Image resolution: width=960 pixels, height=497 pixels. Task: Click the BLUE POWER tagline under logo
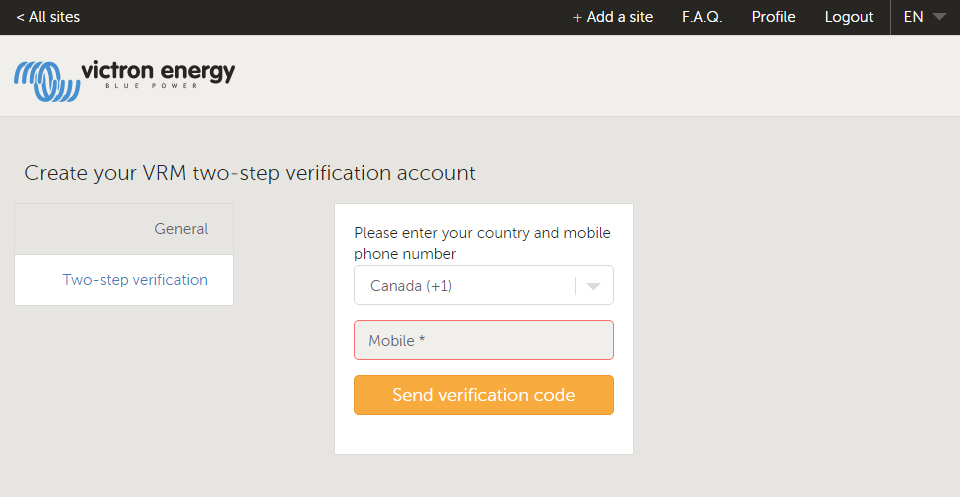151,86
